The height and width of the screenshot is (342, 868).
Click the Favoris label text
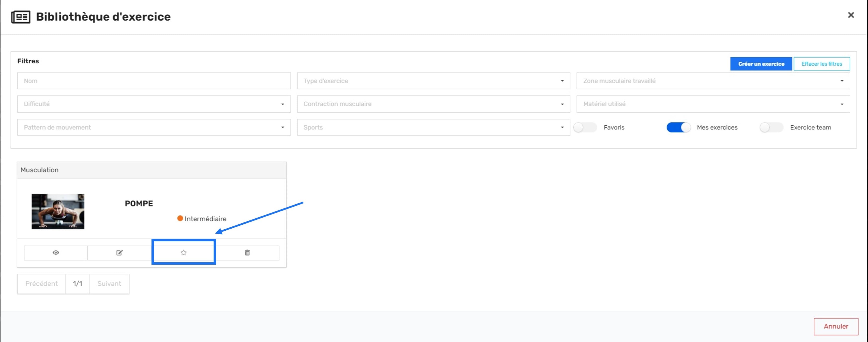coord(614,128)
